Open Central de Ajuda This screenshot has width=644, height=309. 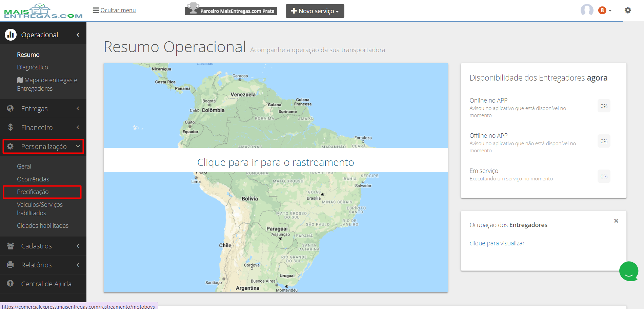click(46, 284)
